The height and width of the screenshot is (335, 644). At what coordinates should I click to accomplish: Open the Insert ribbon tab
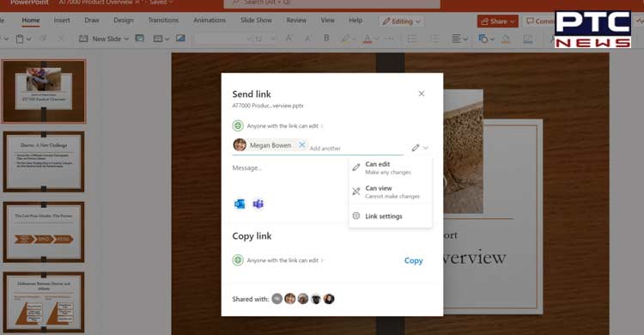pos(62,20)
